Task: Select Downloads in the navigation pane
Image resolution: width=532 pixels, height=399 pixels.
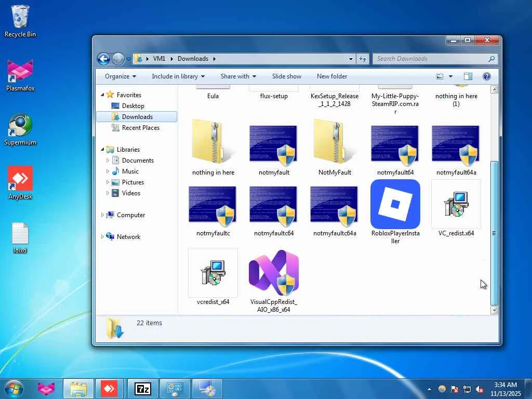Action: coord(137,117)
